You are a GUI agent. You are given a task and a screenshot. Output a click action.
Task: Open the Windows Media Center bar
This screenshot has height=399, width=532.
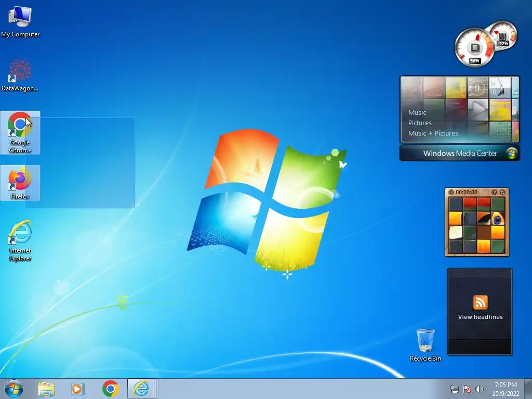coord(459,153)
